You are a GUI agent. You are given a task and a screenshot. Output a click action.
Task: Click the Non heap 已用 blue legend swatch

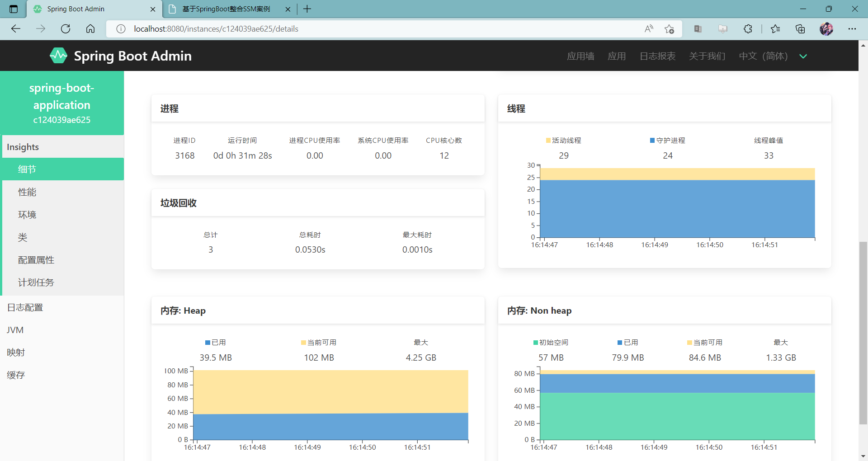620,343
